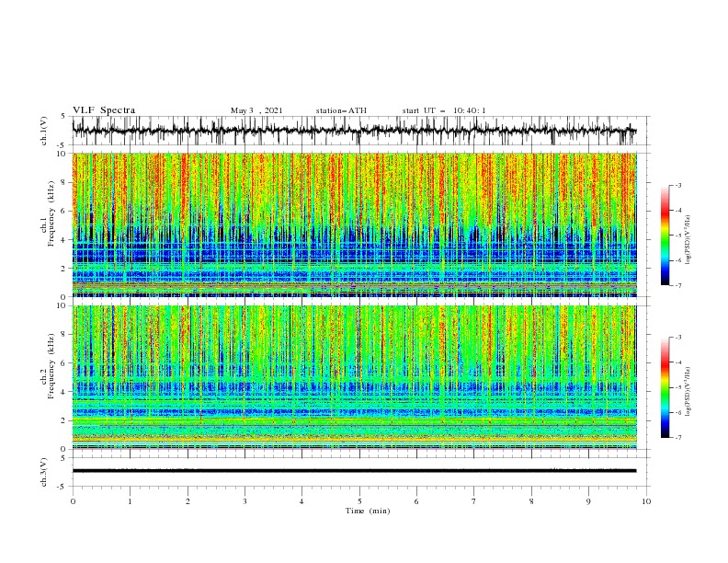The image size is (728, 563).
Task: Click the log(PSD) label beside ch.2 colorbar
Action: point(688,392)
